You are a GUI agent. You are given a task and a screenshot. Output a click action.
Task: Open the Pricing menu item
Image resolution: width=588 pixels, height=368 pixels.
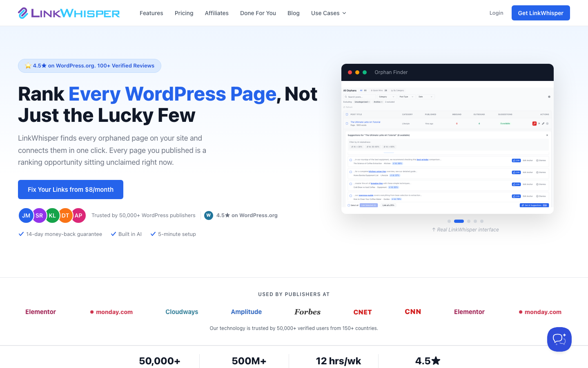click(x=184, y=13)
